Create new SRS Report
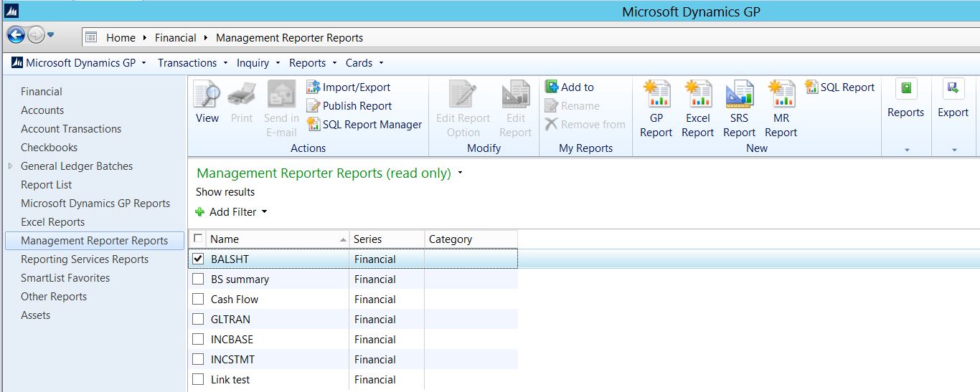The height and width of the screenshot is (392, 980). coord(739,109)
